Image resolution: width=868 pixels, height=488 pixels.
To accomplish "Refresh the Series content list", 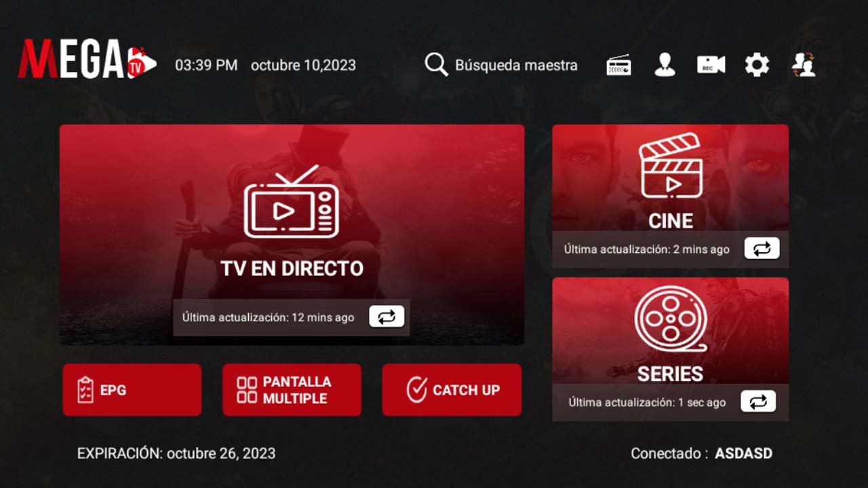I will [x=757, y=402].
